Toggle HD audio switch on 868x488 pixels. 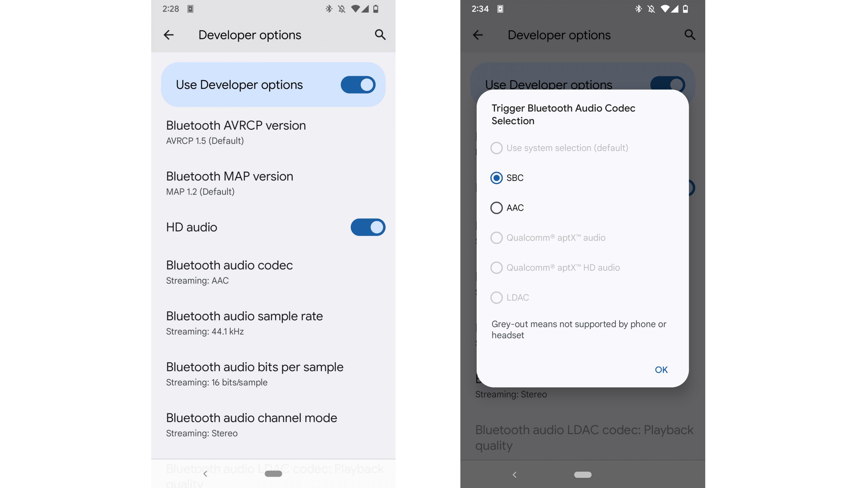click(367, 227)
